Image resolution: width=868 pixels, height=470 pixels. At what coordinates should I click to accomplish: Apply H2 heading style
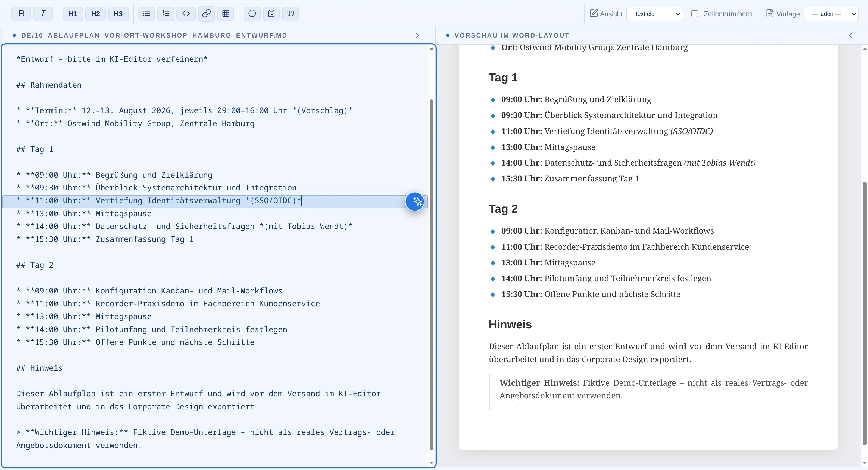point(95,14)
